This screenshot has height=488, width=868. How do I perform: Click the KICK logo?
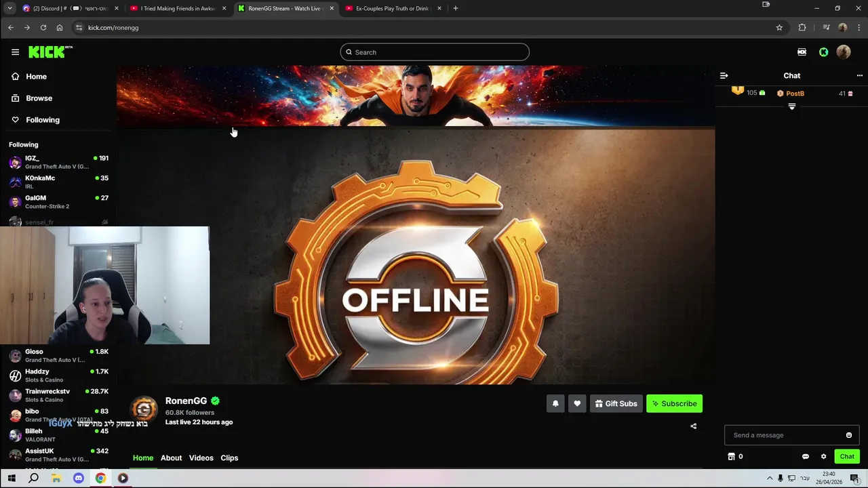click(50, 52)
